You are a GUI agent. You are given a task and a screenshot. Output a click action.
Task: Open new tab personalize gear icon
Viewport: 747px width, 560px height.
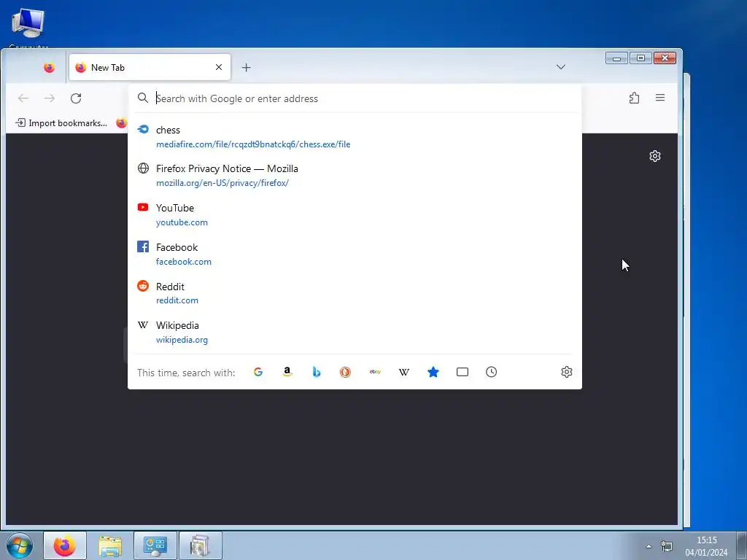click(655, 156)
